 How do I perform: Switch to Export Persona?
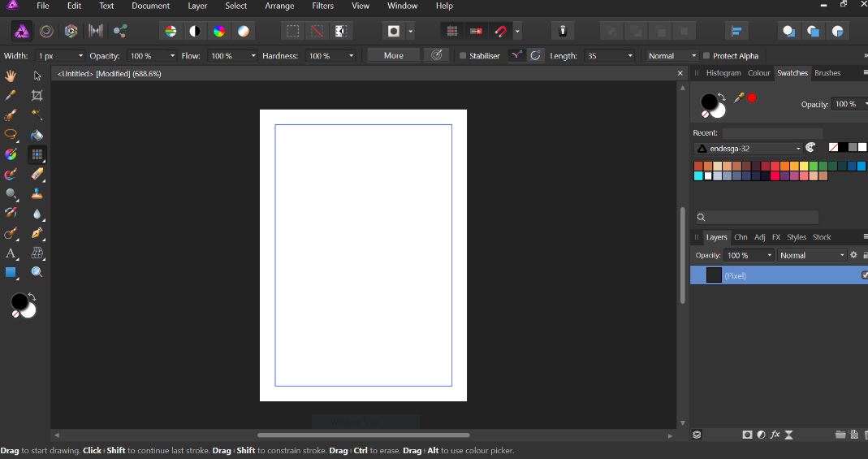coord(120,31)
